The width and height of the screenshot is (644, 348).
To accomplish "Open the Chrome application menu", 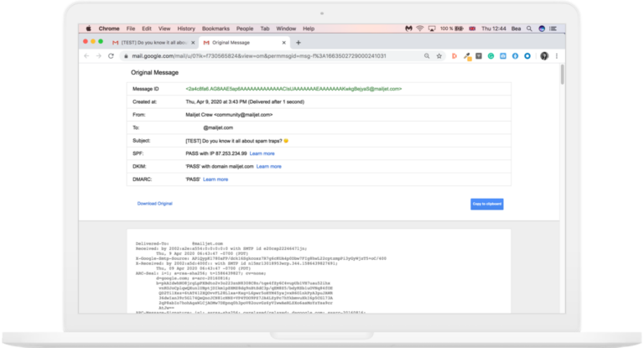I will 109,29.
